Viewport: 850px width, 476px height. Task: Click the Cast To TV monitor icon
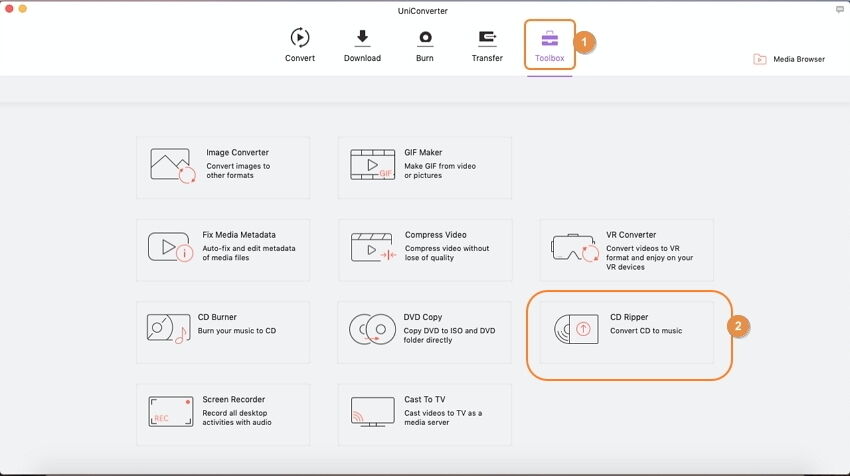pyautogui.click(x=372, y=412)
